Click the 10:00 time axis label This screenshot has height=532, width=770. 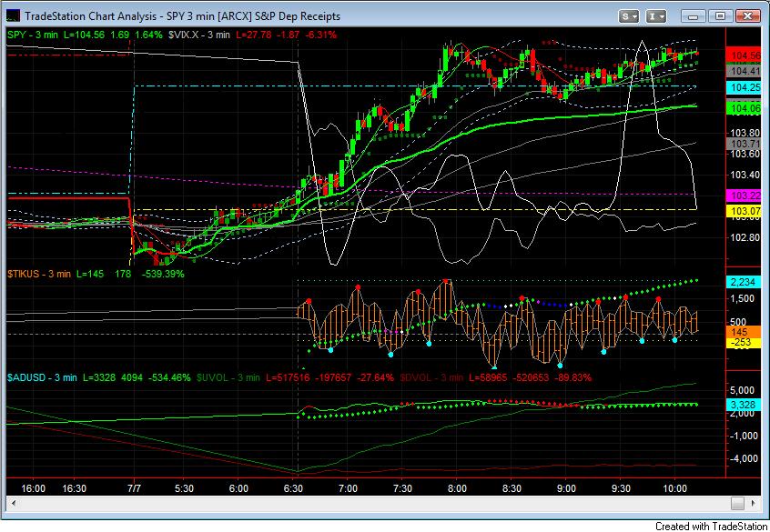click(x=674, y=488)
